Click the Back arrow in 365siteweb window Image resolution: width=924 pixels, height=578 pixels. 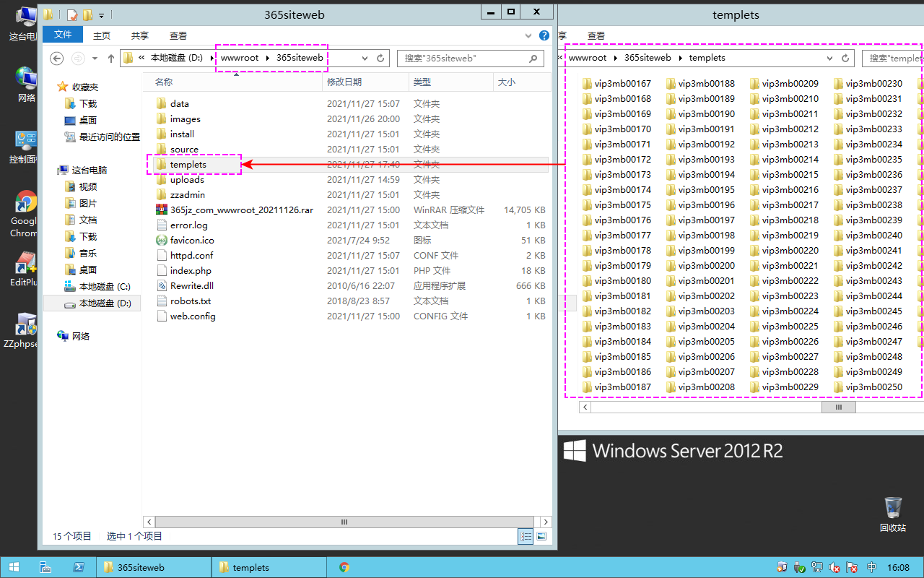point(56,59)
